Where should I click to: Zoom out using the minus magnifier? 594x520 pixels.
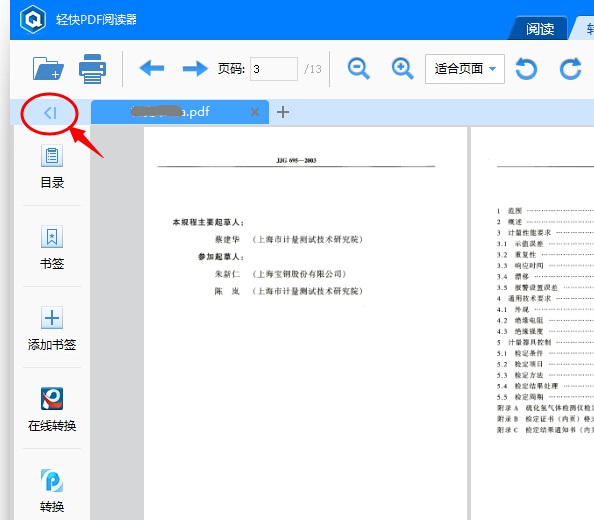pos(358,69)
